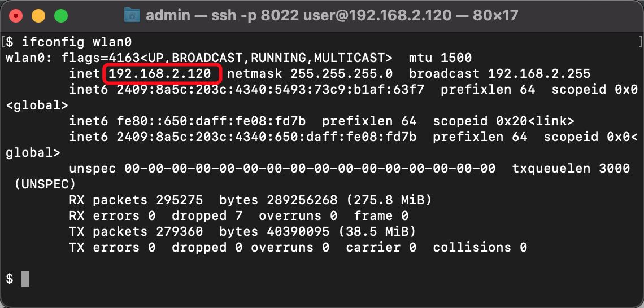644x308 pixels.
Task: Click the '(UNSPEC)' line text
Action: click(45, 184)
